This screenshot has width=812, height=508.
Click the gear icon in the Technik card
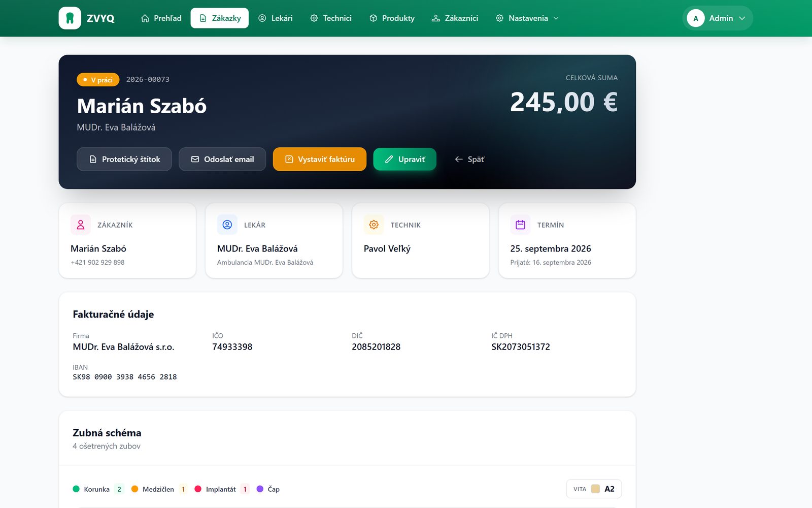point(374,225)
